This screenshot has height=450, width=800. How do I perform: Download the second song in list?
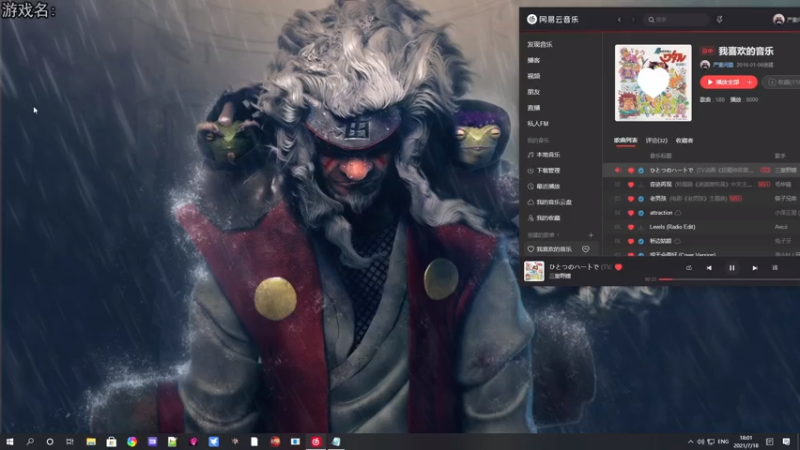pos(641,185)
